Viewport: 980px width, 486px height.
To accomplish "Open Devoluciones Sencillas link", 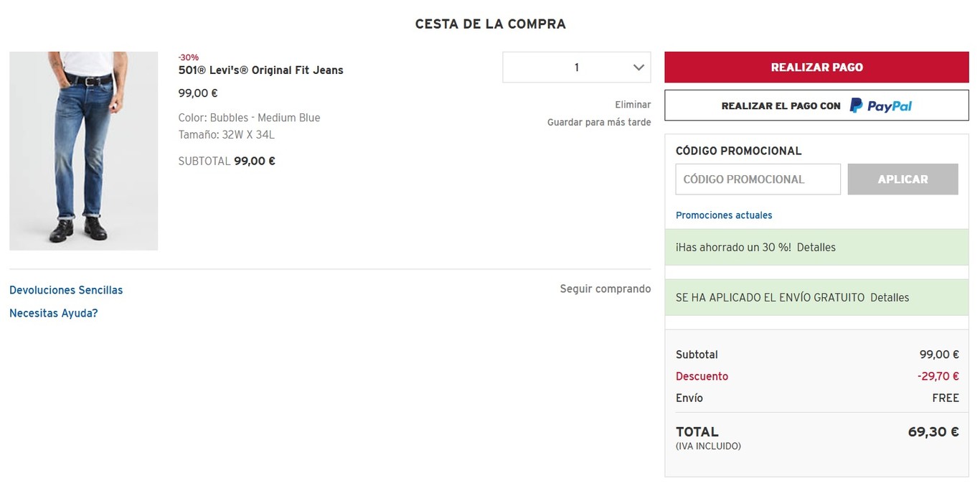I will [66, 290].
